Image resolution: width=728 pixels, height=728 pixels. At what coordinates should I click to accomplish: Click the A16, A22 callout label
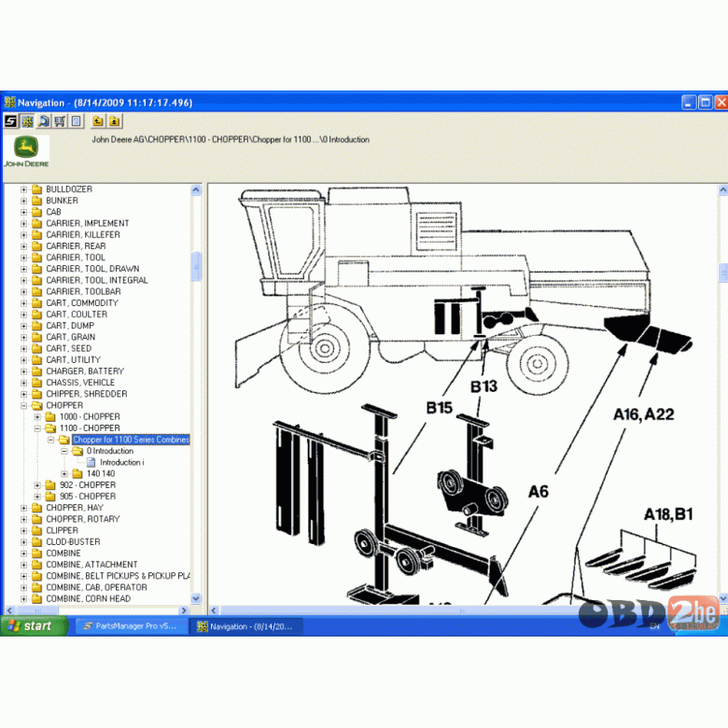(643, 414)
